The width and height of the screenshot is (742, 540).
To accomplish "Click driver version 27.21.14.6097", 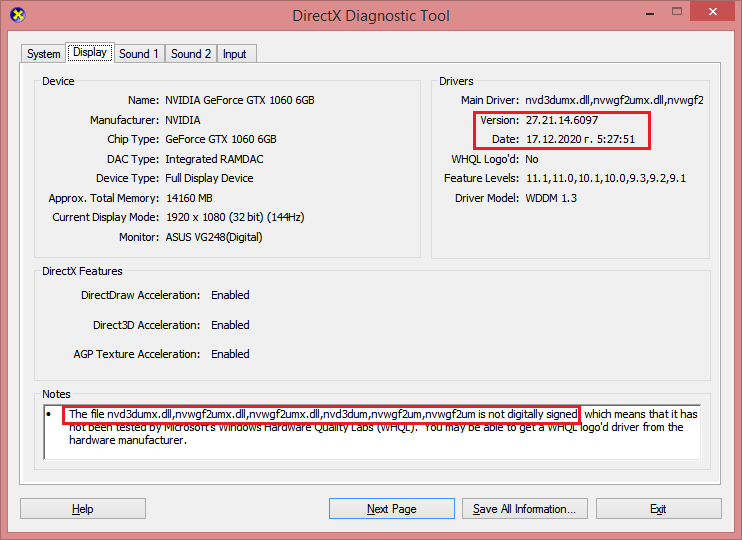I will point(562,120).
